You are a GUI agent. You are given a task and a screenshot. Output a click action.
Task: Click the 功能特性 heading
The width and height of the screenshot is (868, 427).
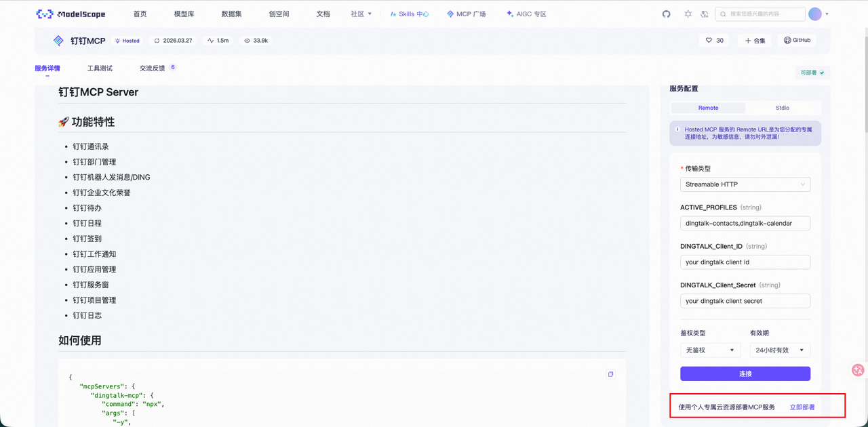[x=86, y=122]
